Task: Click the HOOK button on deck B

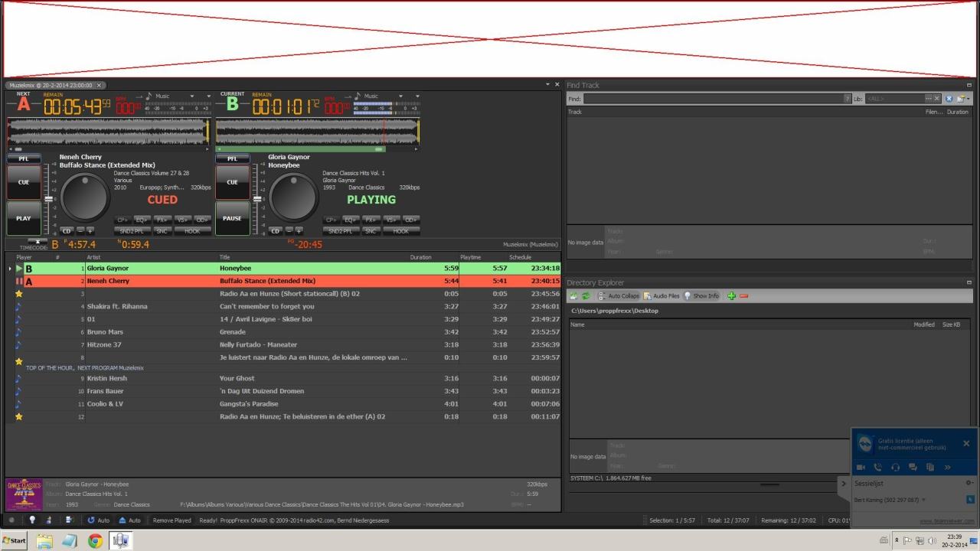Action: [x=401, y=231]
